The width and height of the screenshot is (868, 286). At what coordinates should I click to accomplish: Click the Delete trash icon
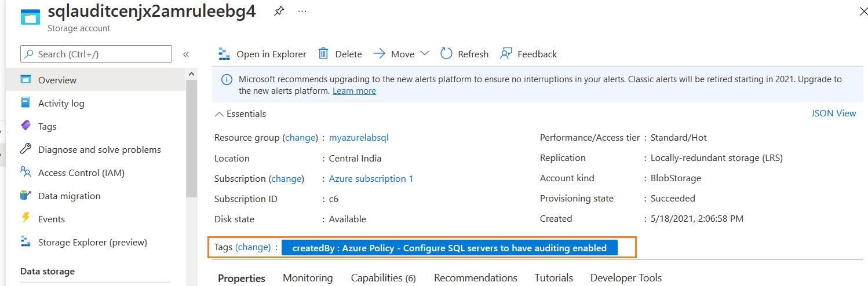(x=323, y=54)
